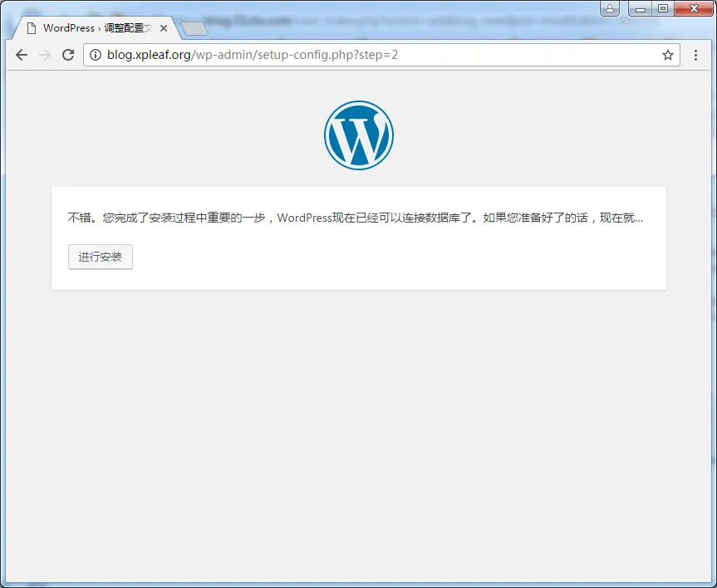Click the page icon on the WordPress tab
This screenshot has height=588, width=717.
tap(32, 28)
